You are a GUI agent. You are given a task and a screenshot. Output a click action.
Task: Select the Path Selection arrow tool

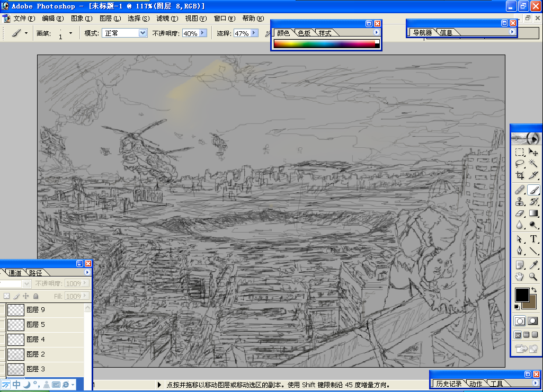tap(520, 239)
